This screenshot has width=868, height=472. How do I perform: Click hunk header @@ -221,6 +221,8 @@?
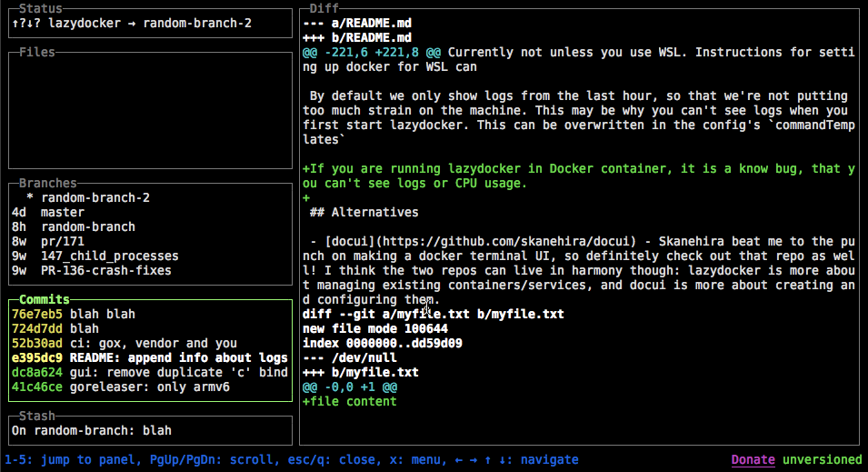coord(372,52)
